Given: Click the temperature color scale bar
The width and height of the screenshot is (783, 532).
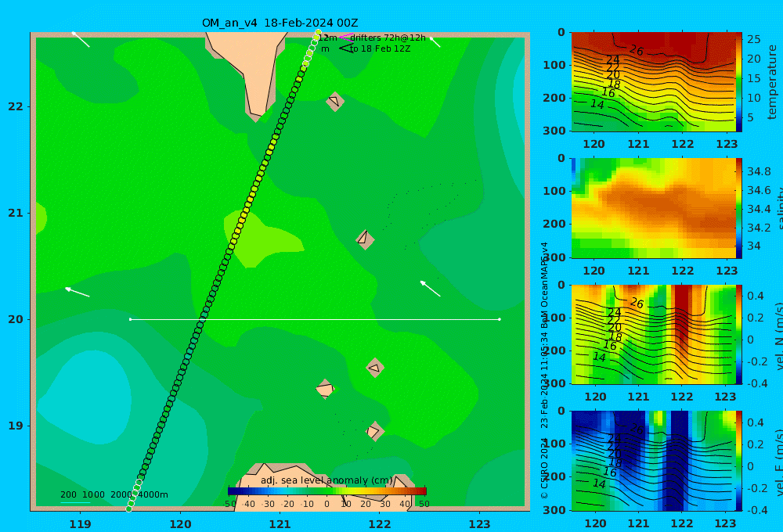Looking at the screenshot, I should (x=739, y=82).
